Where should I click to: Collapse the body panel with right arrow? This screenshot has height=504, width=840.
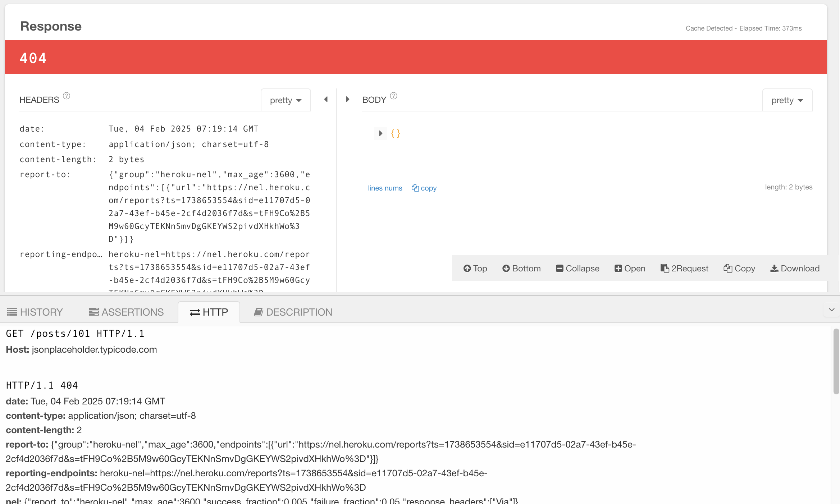coord(347,99)
